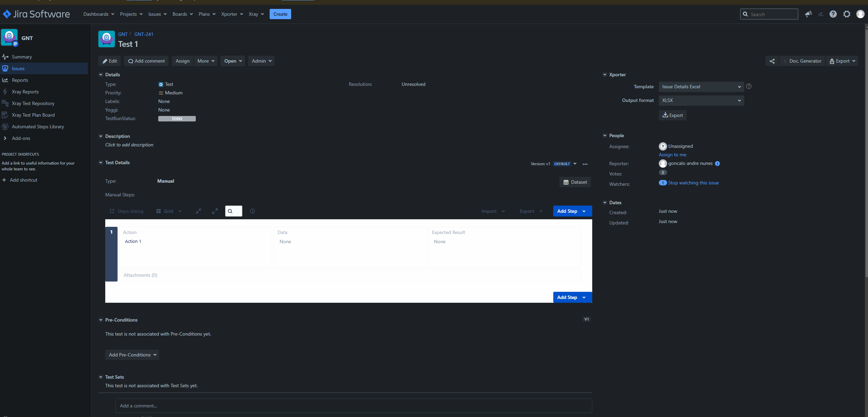Click Xporter template help icon

click(x=749, y=87)
